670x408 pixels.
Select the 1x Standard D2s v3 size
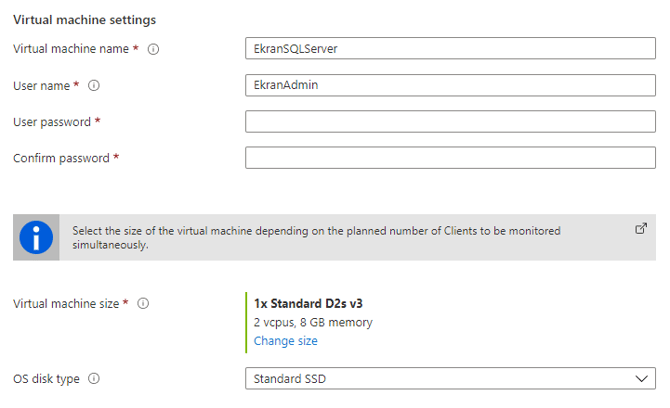pos(307,303)
